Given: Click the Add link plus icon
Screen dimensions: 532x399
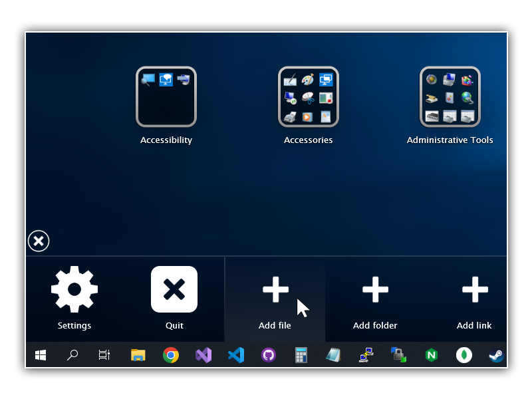Looking at the screenshot, I should click(475, 289).
